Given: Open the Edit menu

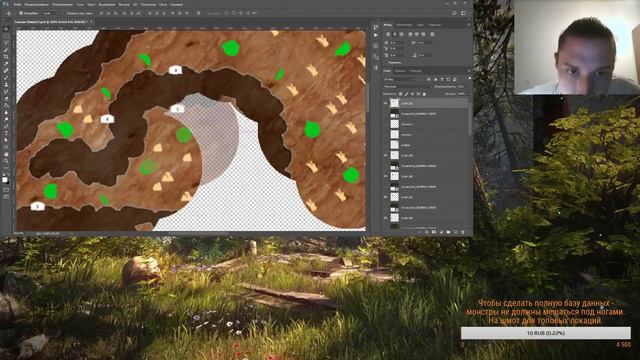Looking at the screenshot, I should 36,4.
